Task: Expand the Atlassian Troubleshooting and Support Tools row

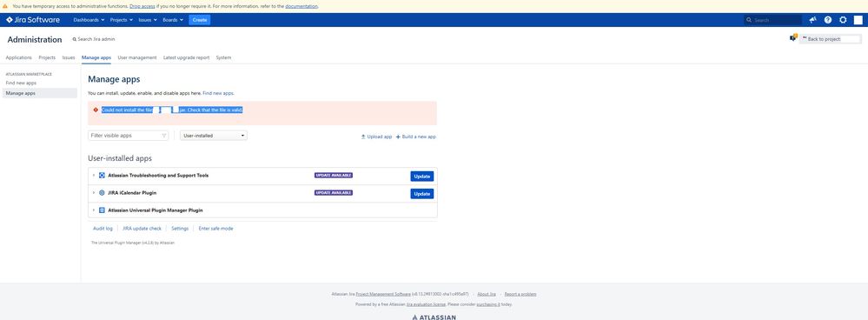Action: click(94, 176)
